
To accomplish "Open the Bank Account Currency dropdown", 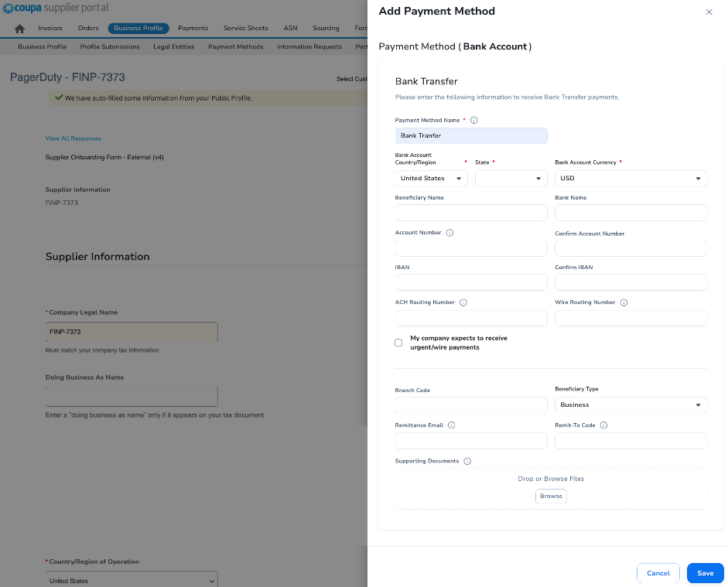I will point(631,179).
